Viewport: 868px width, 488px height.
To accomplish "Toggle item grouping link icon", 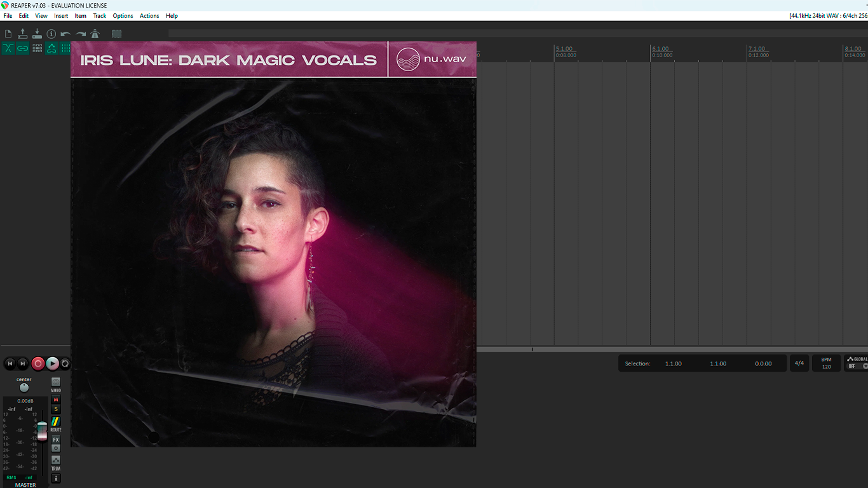I will (x=23, y=48).
